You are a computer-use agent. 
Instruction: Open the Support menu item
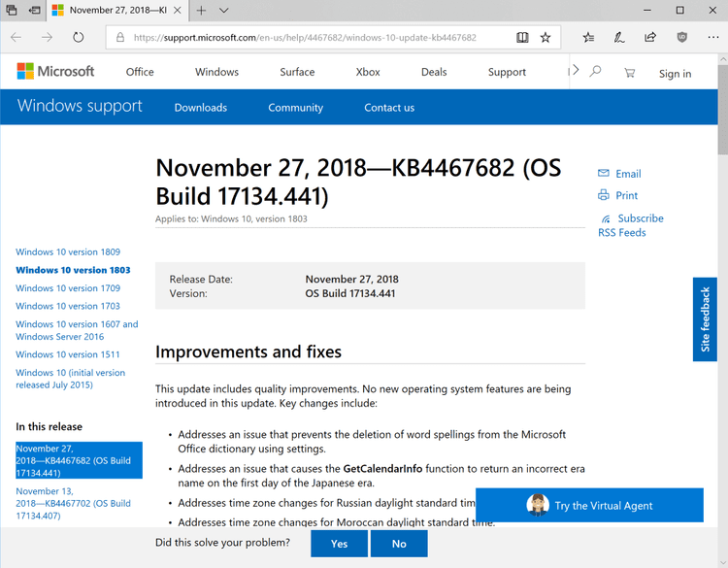click(507, 72)
